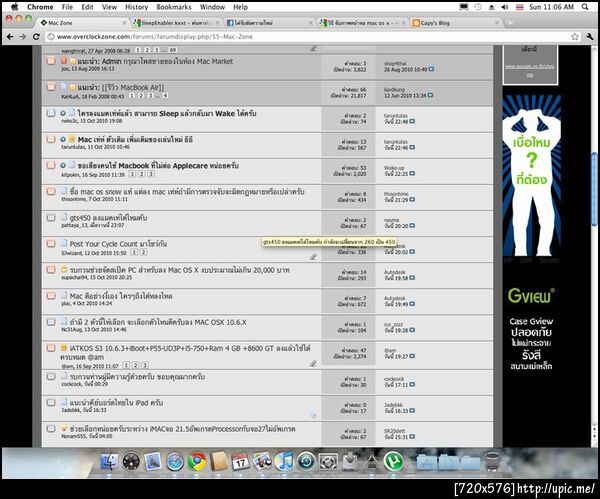This screenshot has height=499, width=600.
Task: Click the page's vertical scrollbar thumb
Action: click(594, 189)
